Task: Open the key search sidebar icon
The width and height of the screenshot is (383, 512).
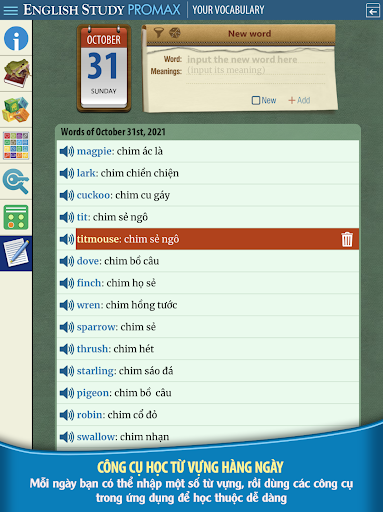Action: point(16,181)
